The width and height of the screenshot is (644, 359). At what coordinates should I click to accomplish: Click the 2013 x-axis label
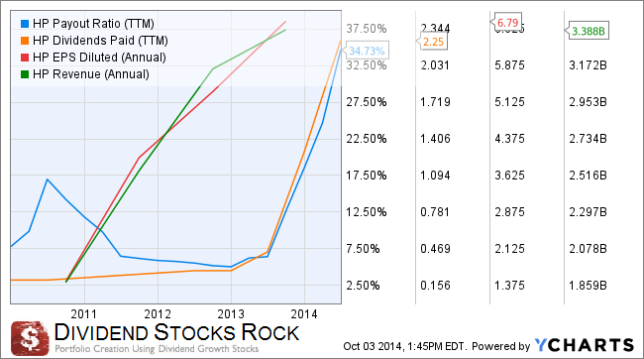[231, 314]
